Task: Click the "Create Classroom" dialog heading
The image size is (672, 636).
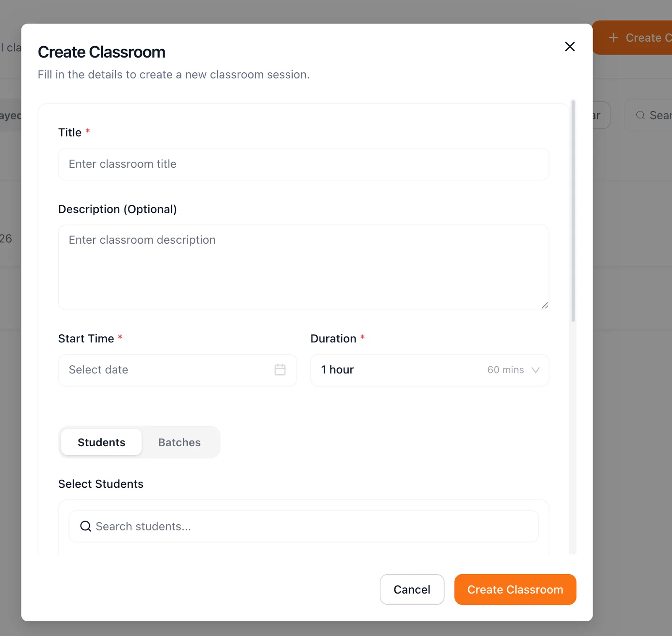Action: pyautogui.click(x=102, y=52)
